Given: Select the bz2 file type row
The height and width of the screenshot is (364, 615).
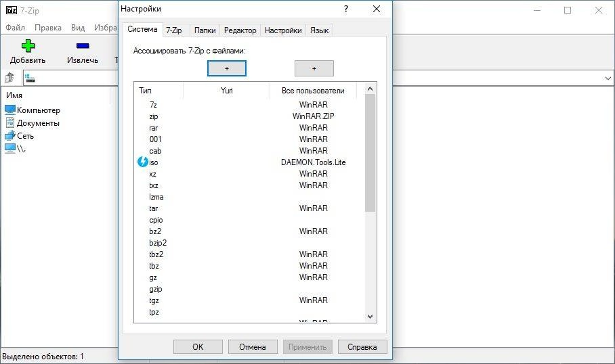Looking at the screenshot, I should (249, 231).
